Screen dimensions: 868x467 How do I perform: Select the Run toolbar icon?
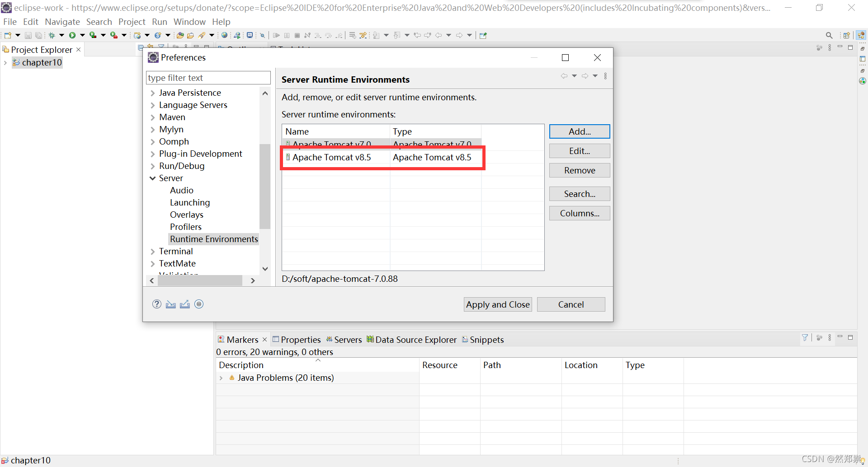[x=74, y=35]
